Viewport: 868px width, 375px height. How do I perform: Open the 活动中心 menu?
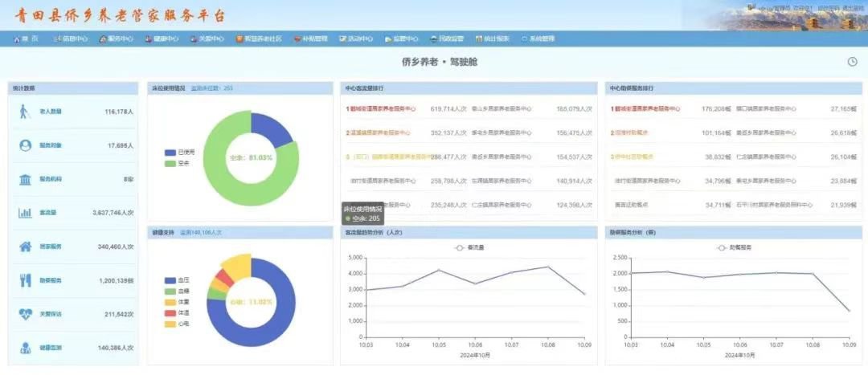coord(356,39)
